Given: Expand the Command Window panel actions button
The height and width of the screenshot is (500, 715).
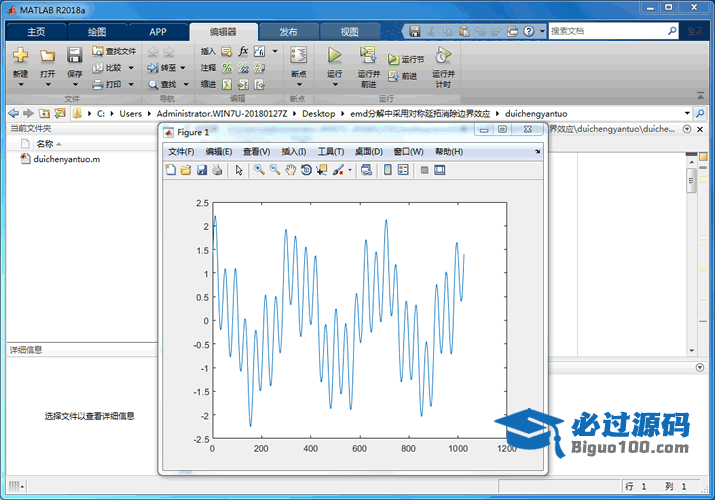Looking at the screenshot, I should 700,367.
